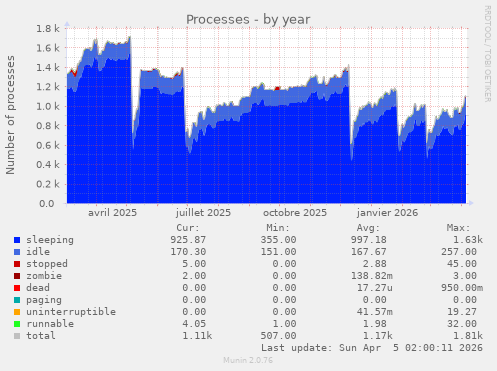Click the 'Cur:' column header
This screenshot has height=371, width=497.
click(188, 228)
